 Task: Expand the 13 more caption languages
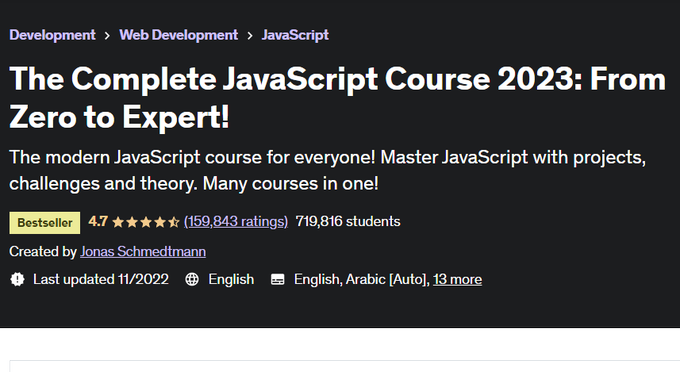tap(457, 280)
